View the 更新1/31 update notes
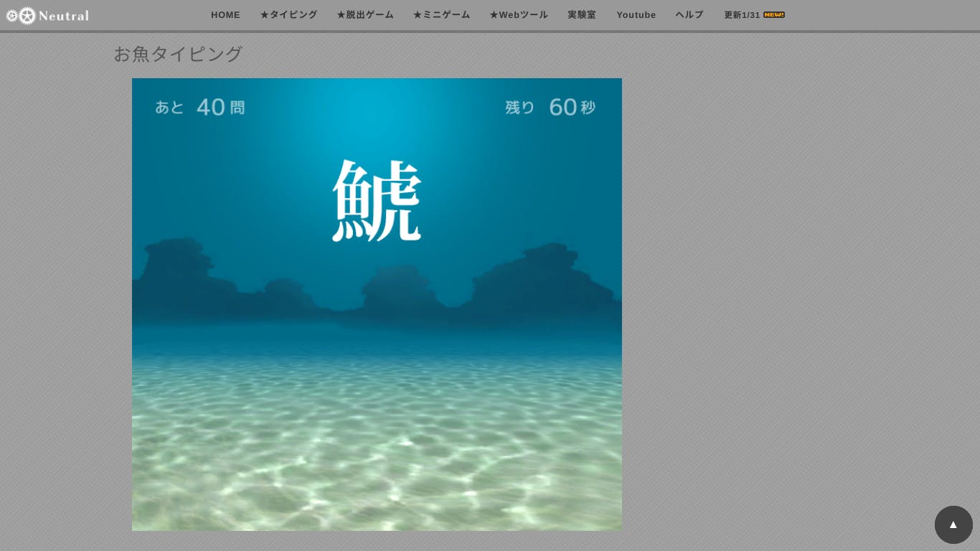980x551 pixels. click(x=742, y=15)
